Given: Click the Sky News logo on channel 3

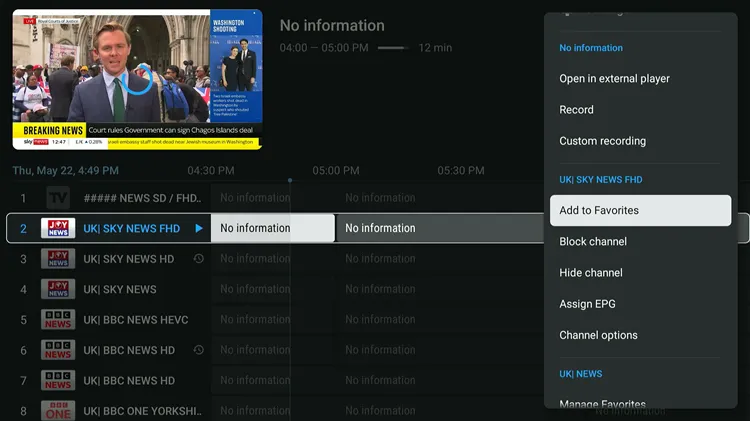Looking at the screenshot, I should [58, 259].
